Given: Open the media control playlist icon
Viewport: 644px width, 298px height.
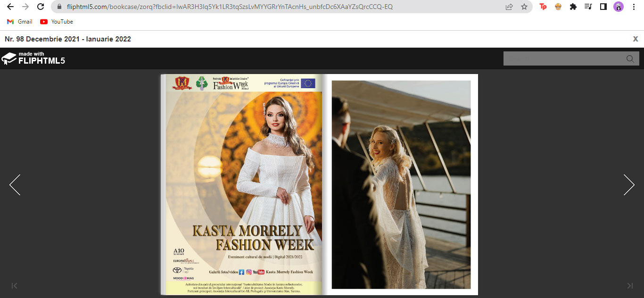Looking at the screenshot, I should (x=588, y=7).
